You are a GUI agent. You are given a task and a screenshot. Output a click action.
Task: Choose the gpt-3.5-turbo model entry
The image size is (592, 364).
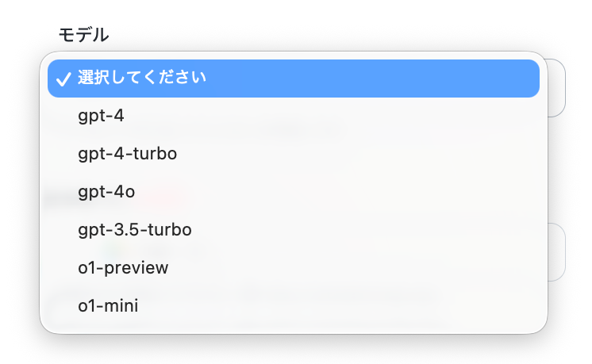click(294, 230)
